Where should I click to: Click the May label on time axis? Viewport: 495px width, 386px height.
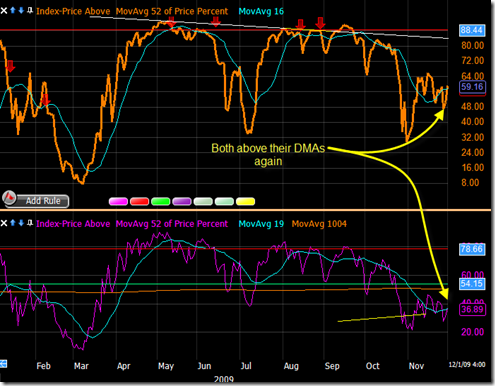pyautogui.click(x=166, y=366)
